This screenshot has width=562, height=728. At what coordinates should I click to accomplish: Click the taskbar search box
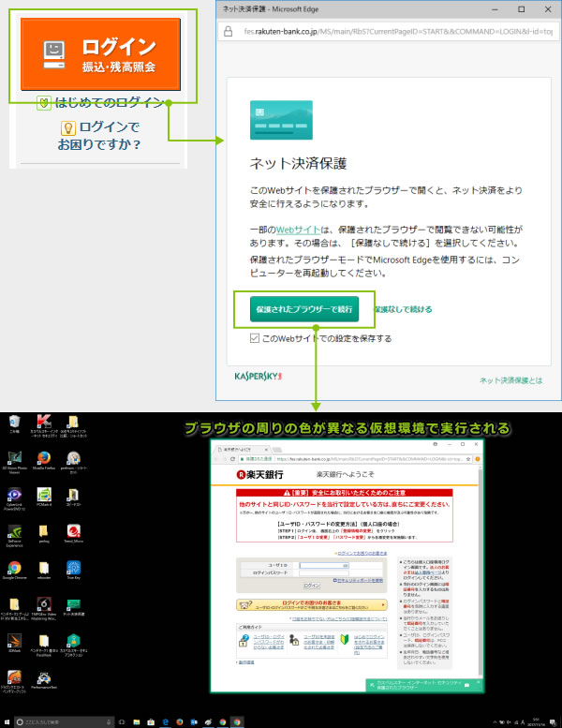point(64,722)
